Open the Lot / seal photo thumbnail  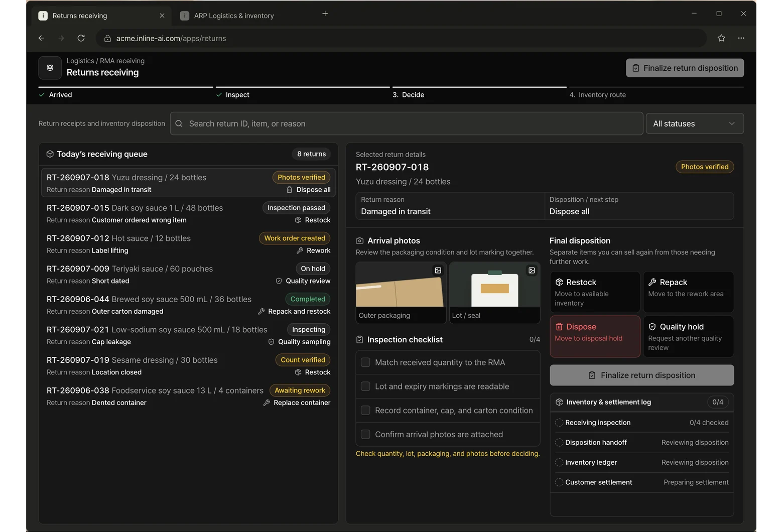(x=494, y=293)
